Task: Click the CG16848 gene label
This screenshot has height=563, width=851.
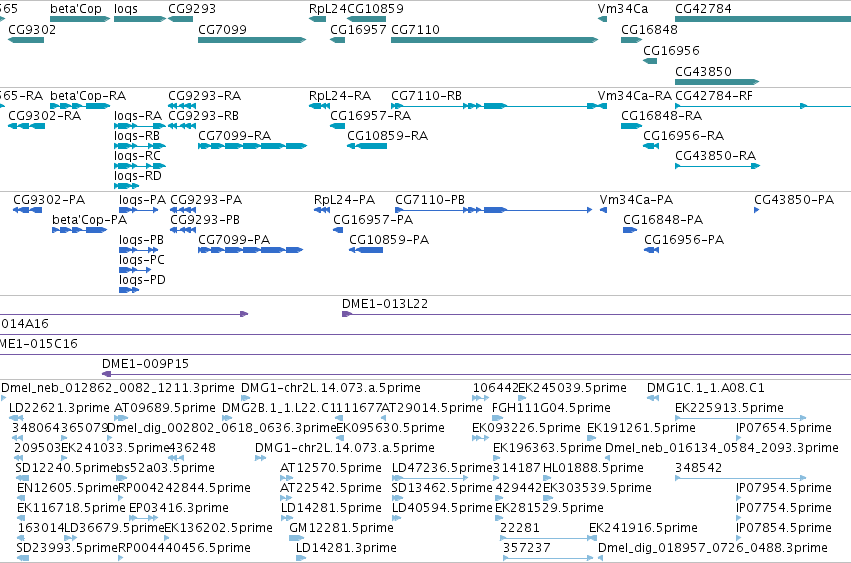Action: point(649,29)
